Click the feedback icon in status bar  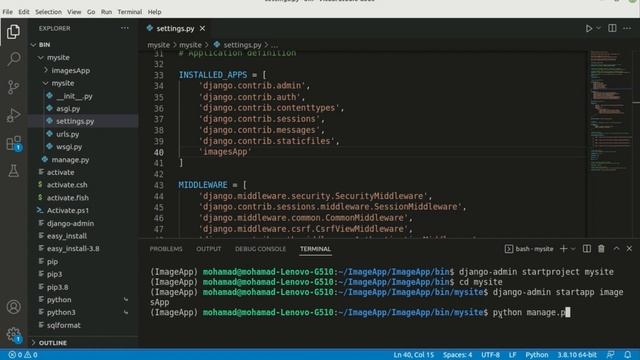coord(611,355)
